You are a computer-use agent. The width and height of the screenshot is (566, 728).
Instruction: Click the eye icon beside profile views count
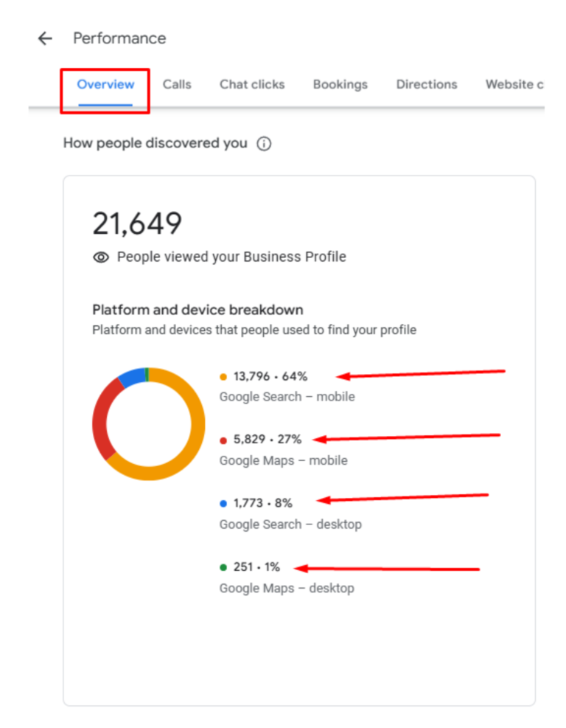(x=100, y=257)
